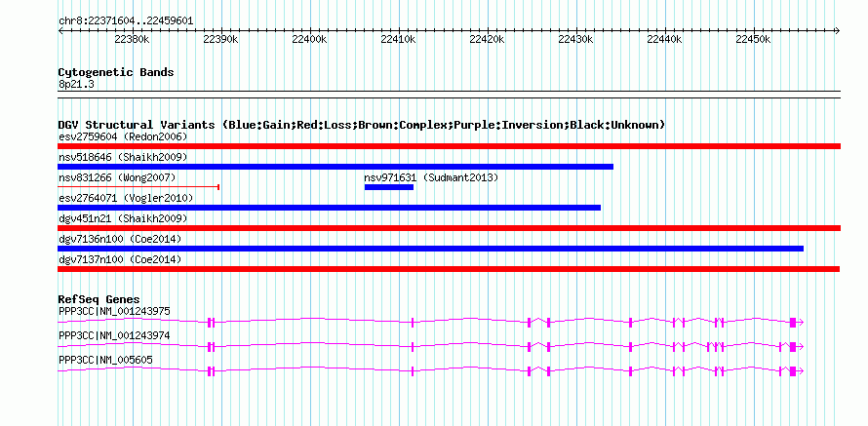Open the dgv7137n100 (Coe2014) label

tap(120, 259)
